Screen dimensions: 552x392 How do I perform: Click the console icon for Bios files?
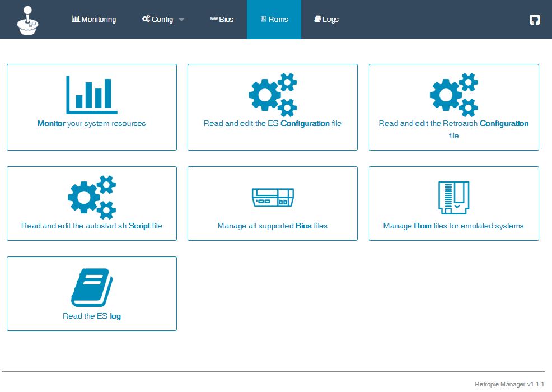(273, 197)
